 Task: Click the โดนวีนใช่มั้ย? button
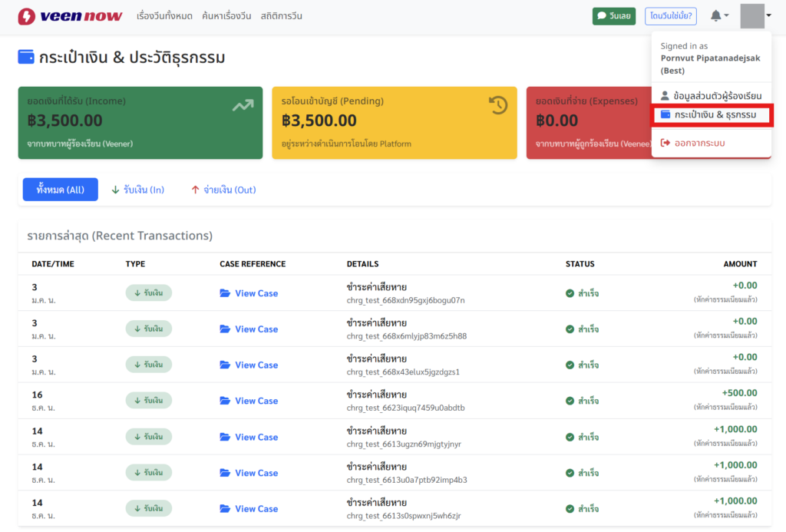pyautogui.click(x=670, y=16)
